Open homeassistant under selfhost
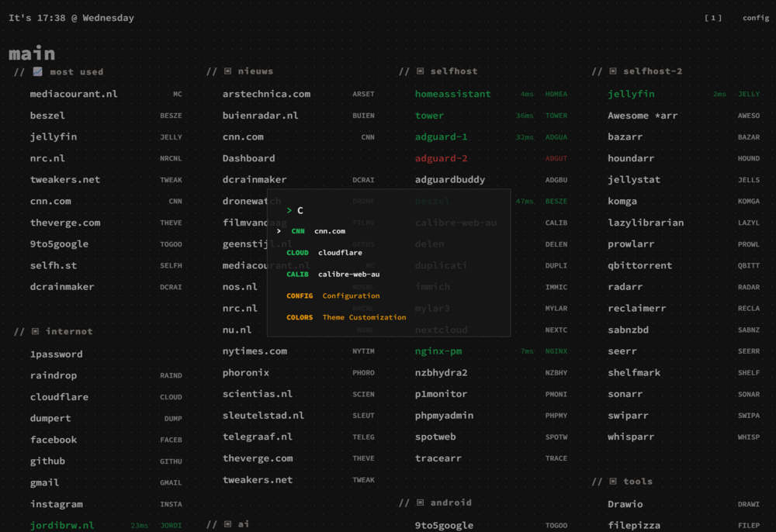Viewport: 776px width, 532px height. pyautogui.click(x=453, y=94)
